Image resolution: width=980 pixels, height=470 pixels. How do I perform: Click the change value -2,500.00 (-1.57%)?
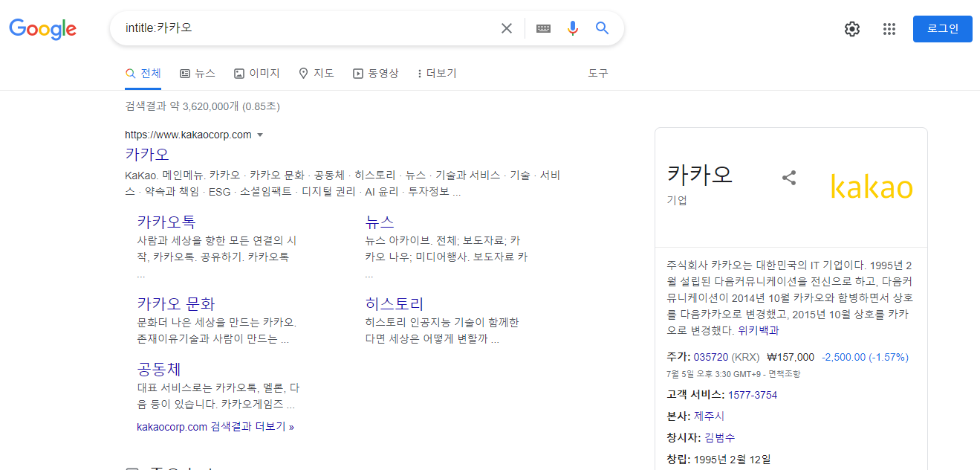[x=865, y=357]
